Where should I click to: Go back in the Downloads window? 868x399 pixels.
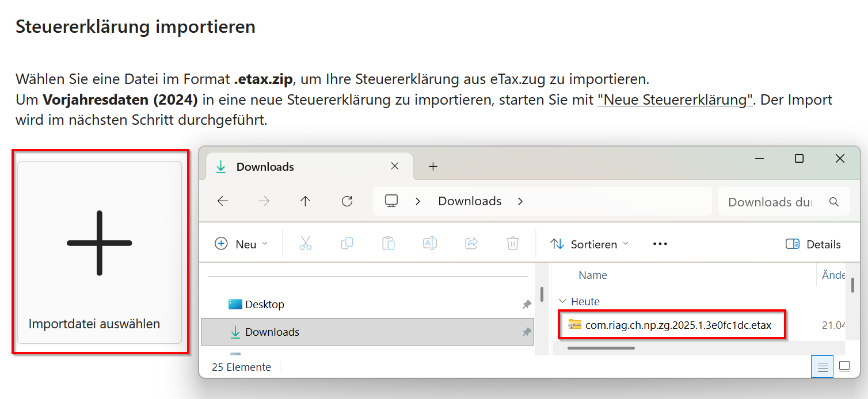223,201
